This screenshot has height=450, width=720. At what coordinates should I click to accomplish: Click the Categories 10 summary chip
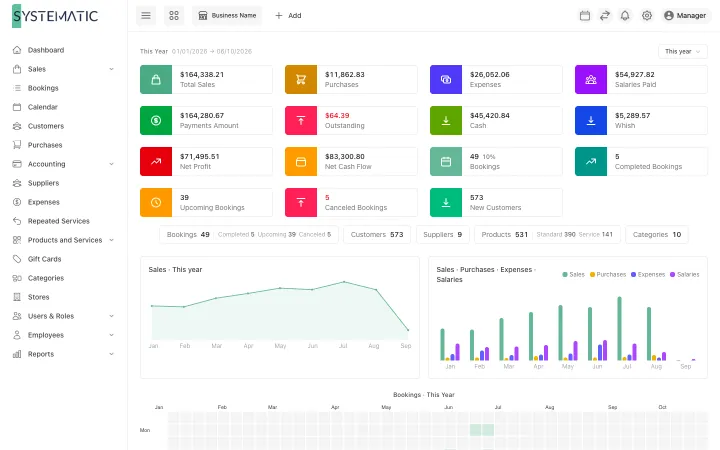coord(657,235)
